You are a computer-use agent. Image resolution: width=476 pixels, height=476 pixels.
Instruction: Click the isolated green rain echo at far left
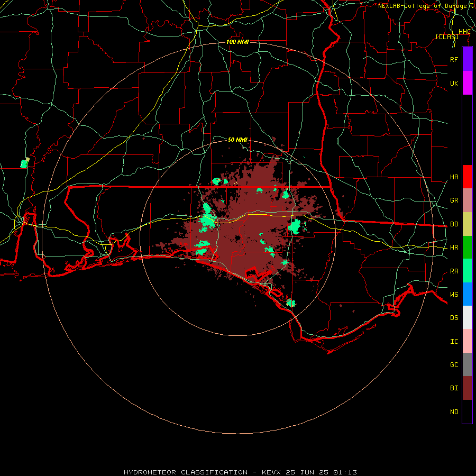[24, 163]
